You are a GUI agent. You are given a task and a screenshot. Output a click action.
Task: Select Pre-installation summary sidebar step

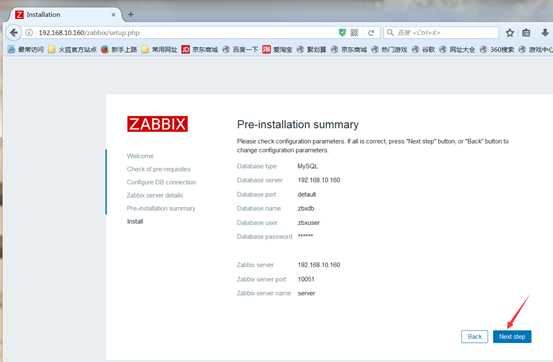(161, 208)
